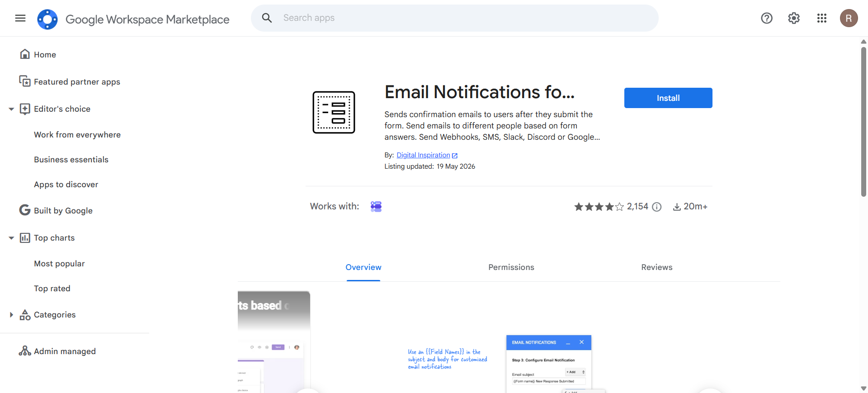
Task: Click the 20m+ installs text
Action: (x=695, y=207)
